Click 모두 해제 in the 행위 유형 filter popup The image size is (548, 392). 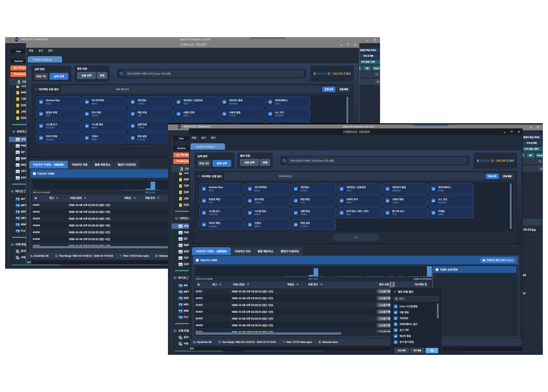417,350
